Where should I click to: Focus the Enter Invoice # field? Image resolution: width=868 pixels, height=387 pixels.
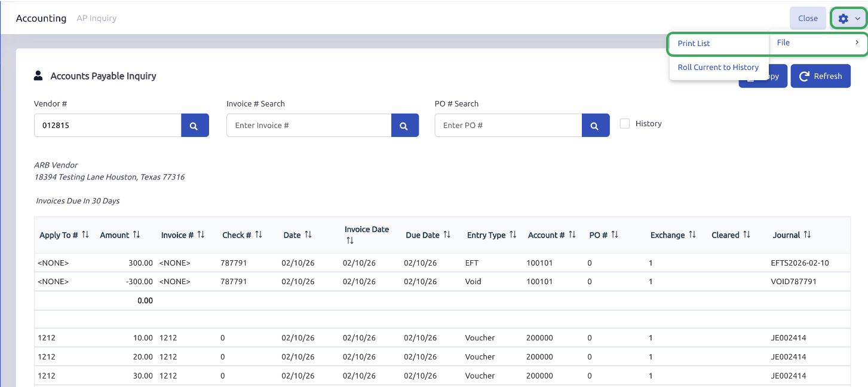(x=309, y=126)
